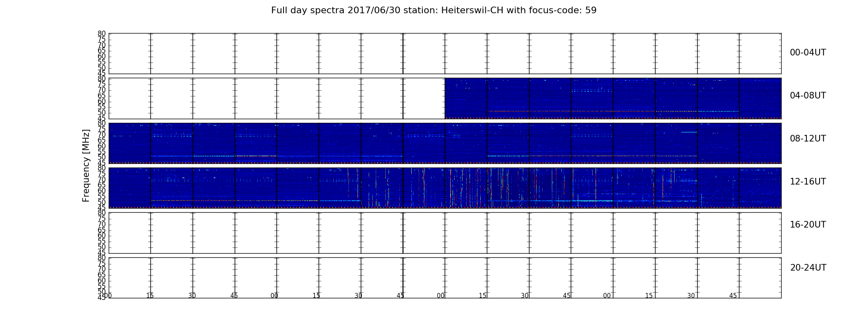Click the "00-04UT" panel label
Screen dimensions: 868x331
pos(808,53)
